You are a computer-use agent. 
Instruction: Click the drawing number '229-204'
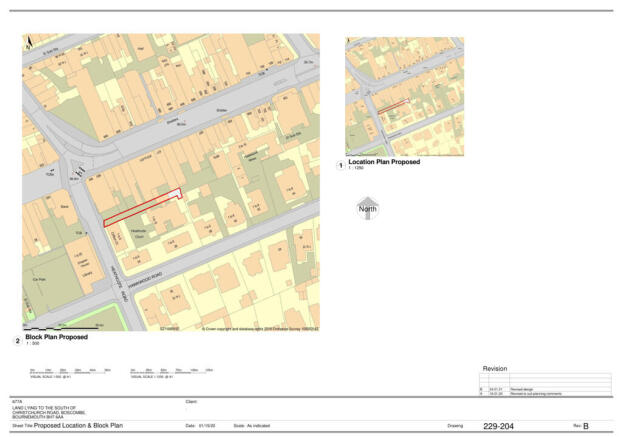(x=498, y=426)
